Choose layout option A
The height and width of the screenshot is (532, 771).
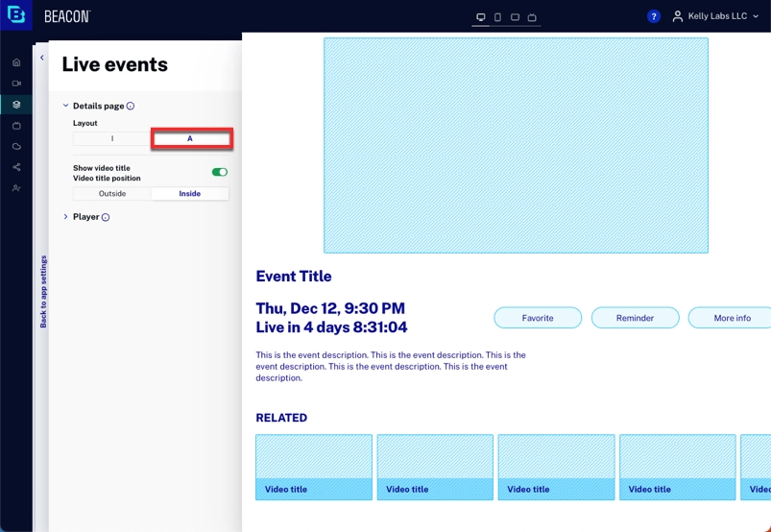191,139
